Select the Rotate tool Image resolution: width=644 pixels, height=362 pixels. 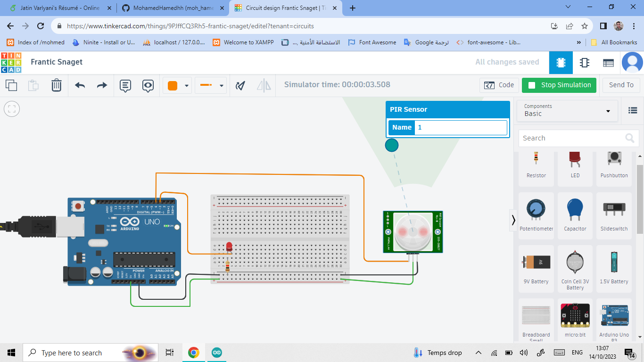pyautogui.click(x=240, y=85)
